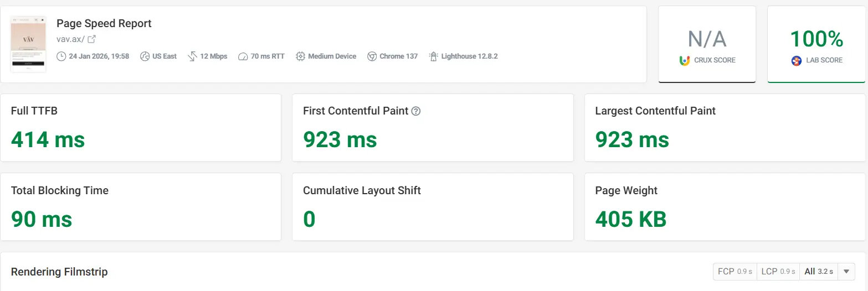The image size is (868, 291).
Task: Click the clock icon beside test date
Action: pos(61,56)
